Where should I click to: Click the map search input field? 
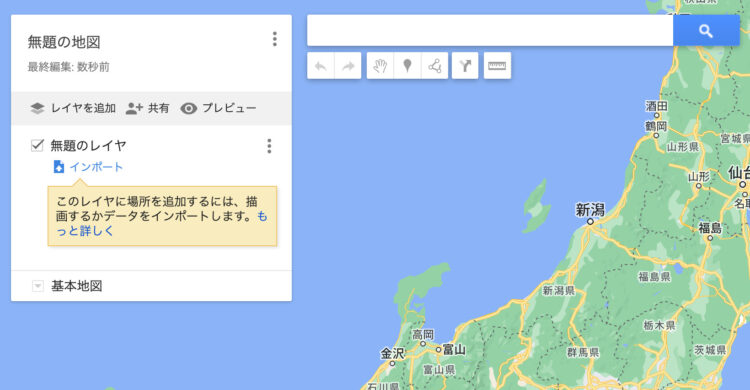pyautogui.click(x=490, y=31)
